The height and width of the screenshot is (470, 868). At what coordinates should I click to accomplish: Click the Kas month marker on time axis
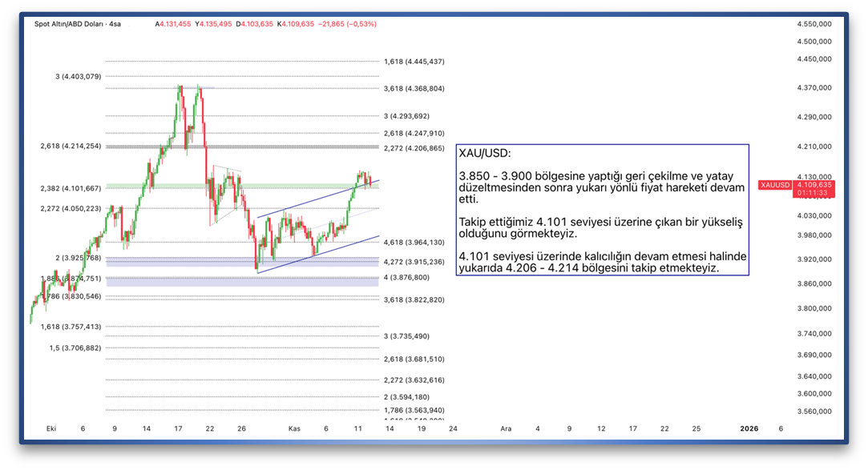click(x=295, y=429)
